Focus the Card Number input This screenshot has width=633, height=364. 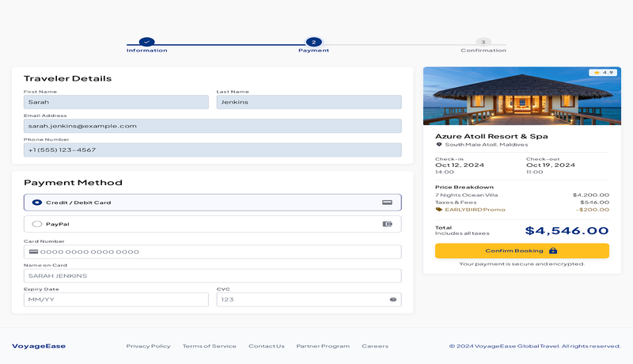click(213, 252)
